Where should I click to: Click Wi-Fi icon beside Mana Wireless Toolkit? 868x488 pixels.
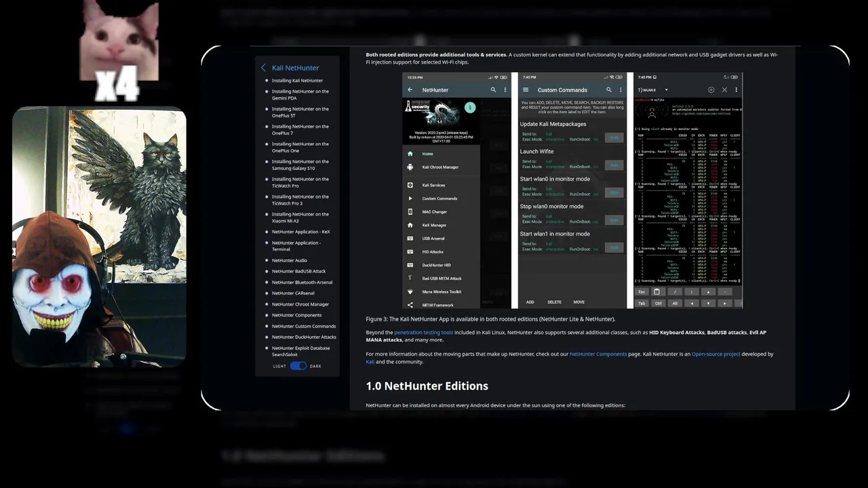pos(410,291)
